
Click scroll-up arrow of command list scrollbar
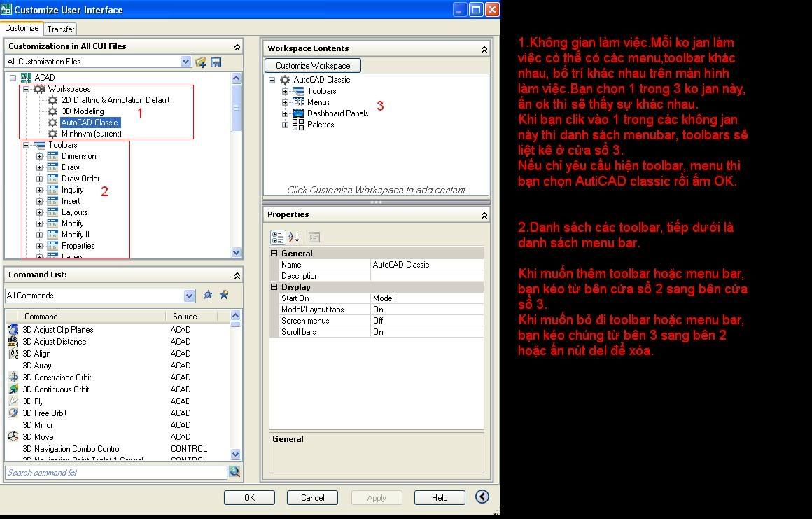(236, 315)
